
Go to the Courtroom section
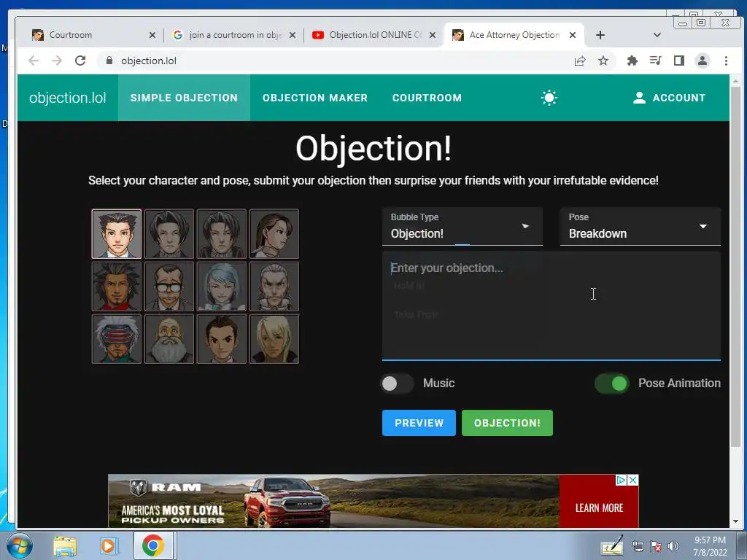tap(427, 98)
